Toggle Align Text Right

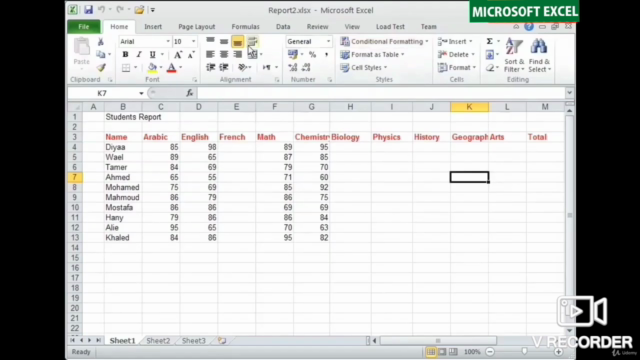point(238,54)
